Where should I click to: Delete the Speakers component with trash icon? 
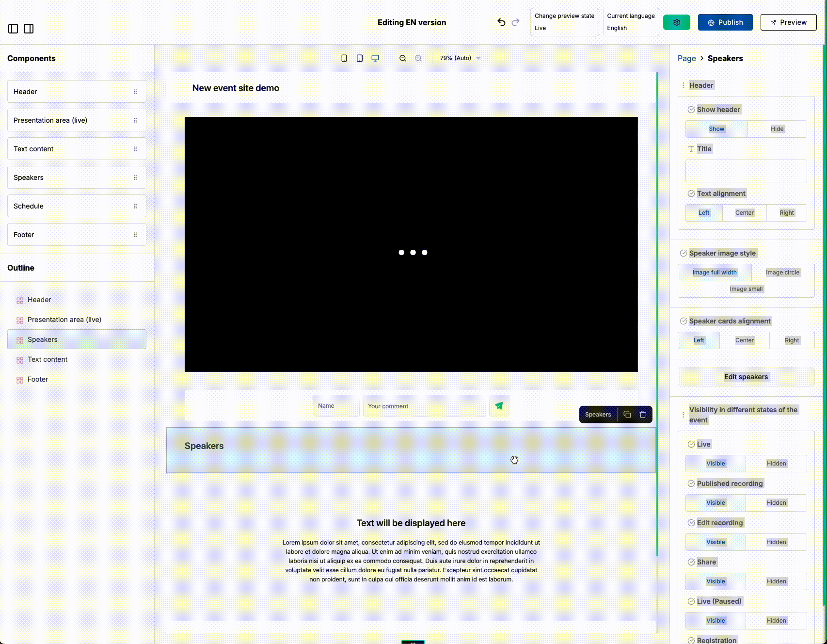[642, 414]
